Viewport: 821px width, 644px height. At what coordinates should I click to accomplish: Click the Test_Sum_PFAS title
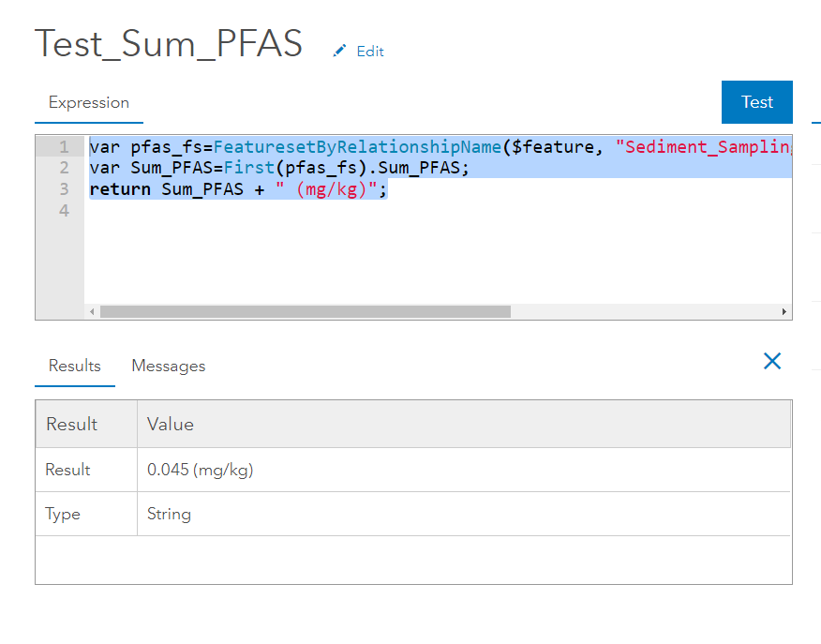click(169, 44)
